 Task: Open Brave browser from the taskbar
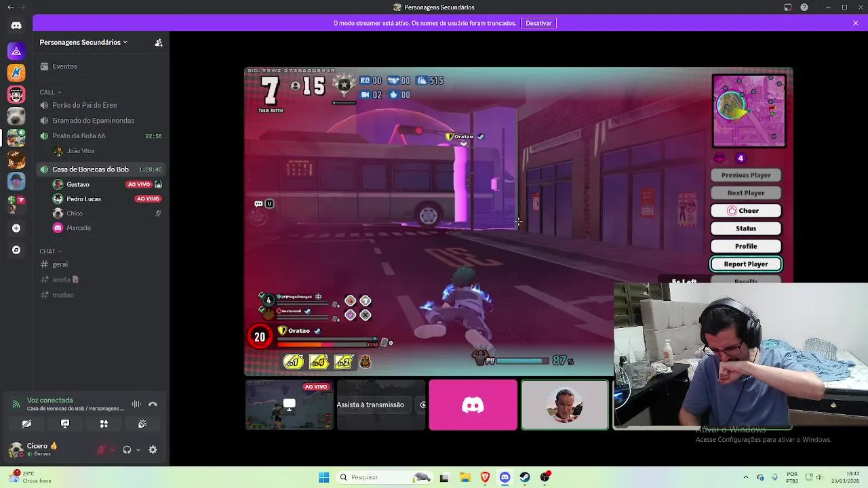click(485, 477)
